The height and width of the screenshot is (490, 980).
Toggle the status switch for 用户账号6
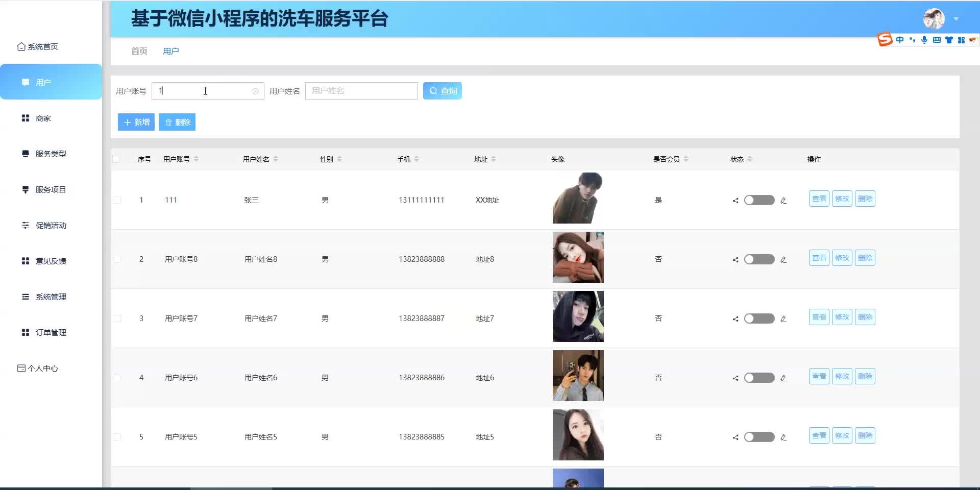pos(759,378)
